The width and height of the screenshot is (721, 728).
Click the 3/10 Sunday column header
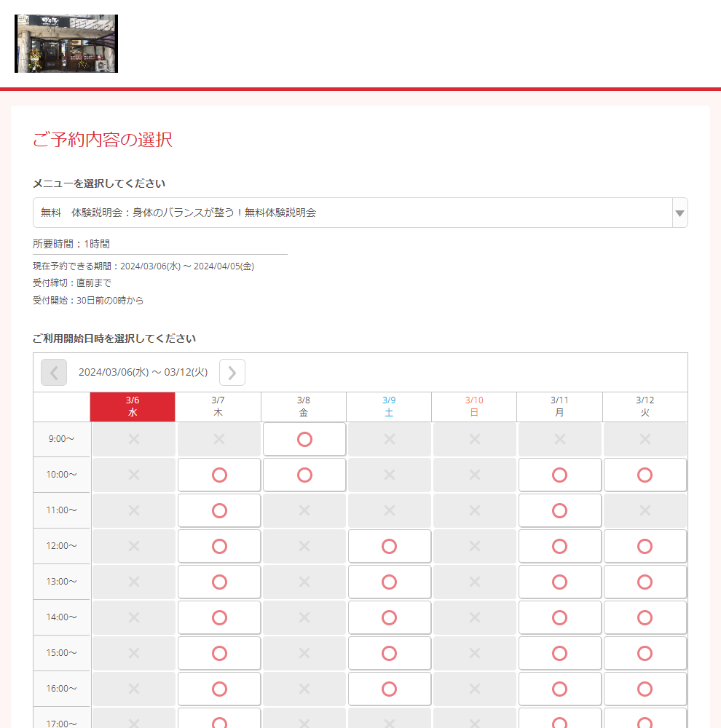(x=474, y=406)
